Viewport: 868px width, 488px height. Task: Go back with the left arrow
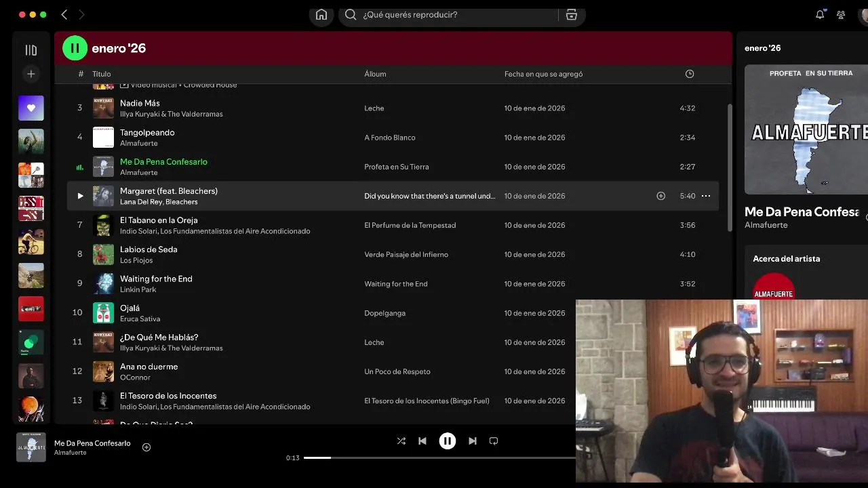[x=64, y=15]
